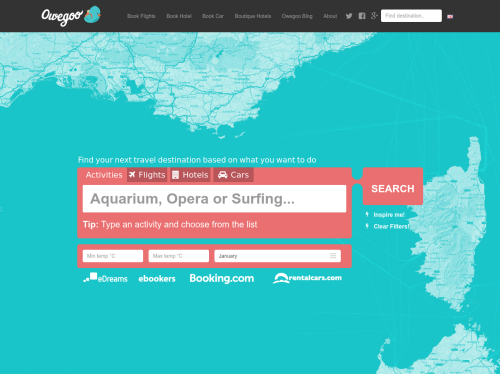Open Book Flights in top navigation
500x374 pixels.
pyautogui.click(x=141, y=16)
